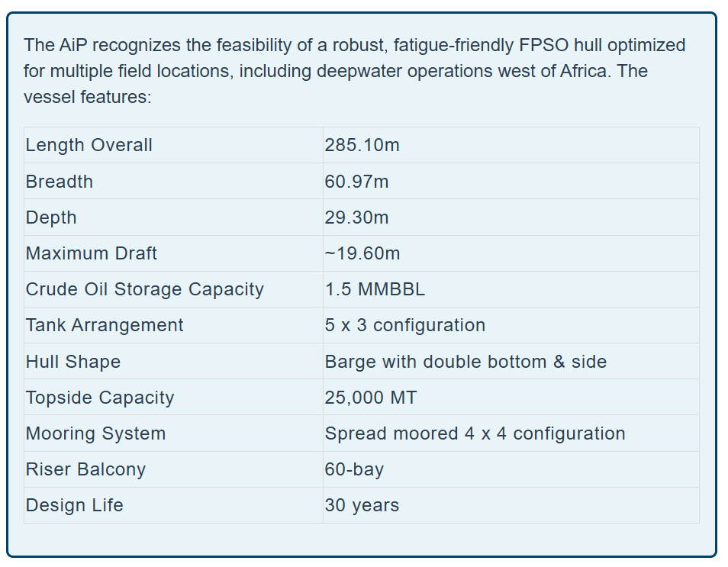Click the Hull Shape label
This screenshot has width=728, height=567.
click(73, 362)
